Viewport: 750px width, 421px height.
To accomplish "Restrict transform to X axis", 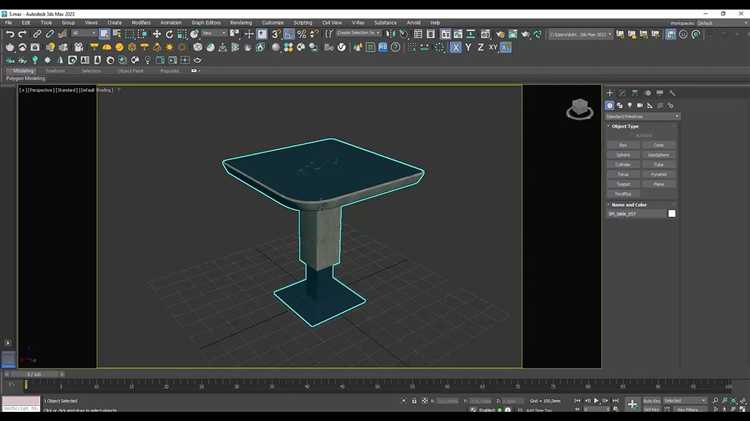I will point(455,47).
